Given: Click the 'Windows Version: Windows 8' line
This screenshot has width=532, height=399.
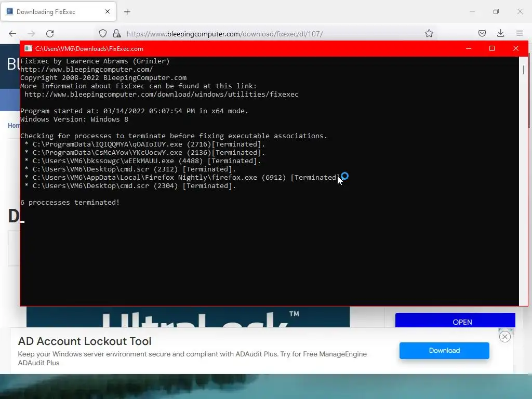Looking at the screenshot, I should [x=74, y=119].
